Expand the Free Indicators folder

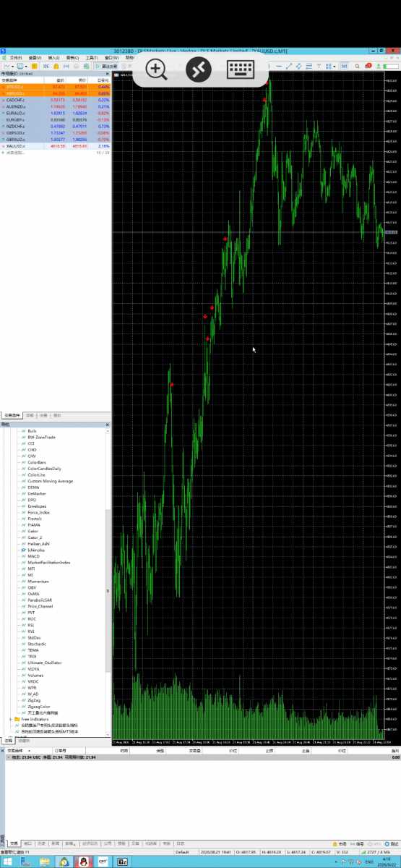click(10, 719)
